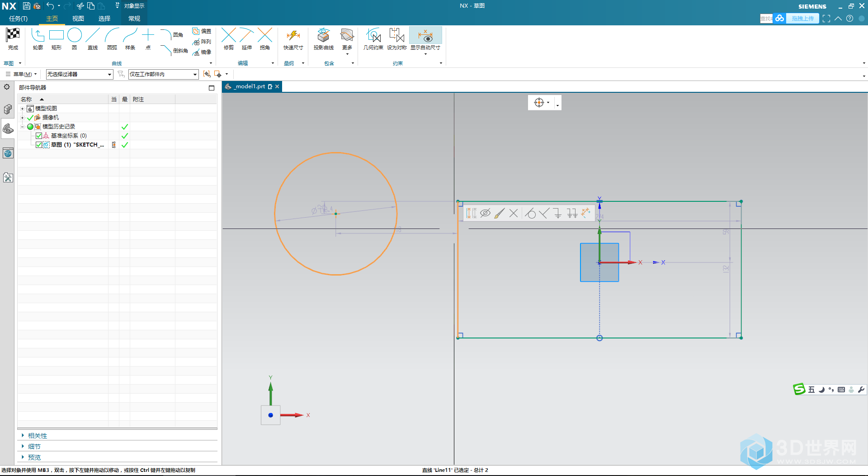Viewport: 868px width, 476px height.
Task: Expand the 细节 panel section
Action: [x=23, y=446]
